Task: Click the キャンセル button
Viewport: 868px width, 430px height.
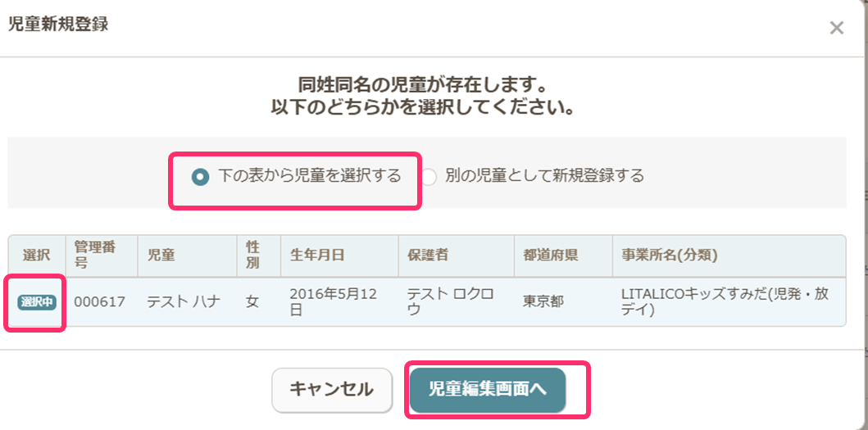Action: click(331, 389)
